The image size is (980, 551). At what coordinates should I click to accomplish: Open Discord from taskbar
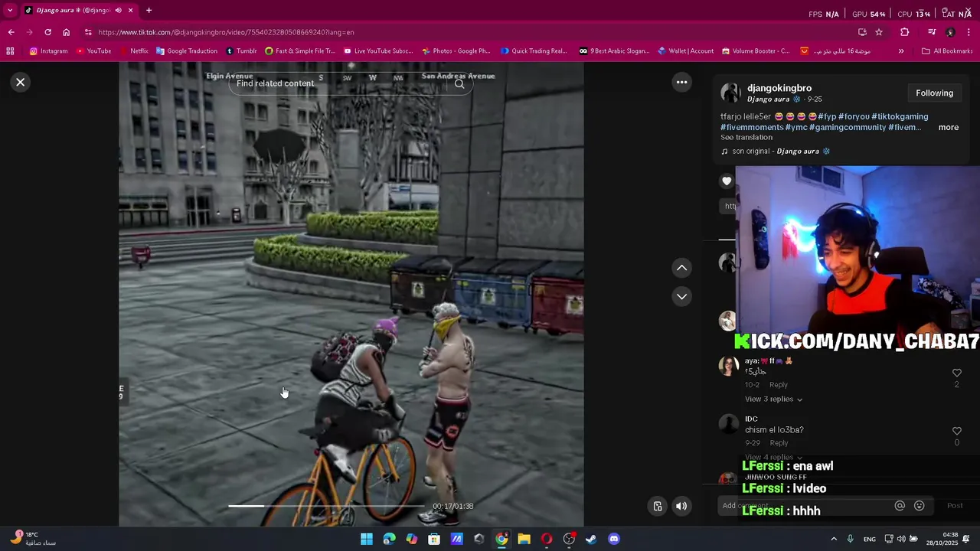[x=613, y=539]
